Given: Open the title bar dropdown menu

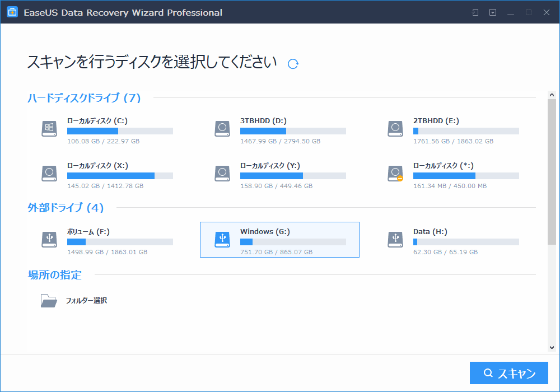Looking at the screenshot, I should [493, 12].
